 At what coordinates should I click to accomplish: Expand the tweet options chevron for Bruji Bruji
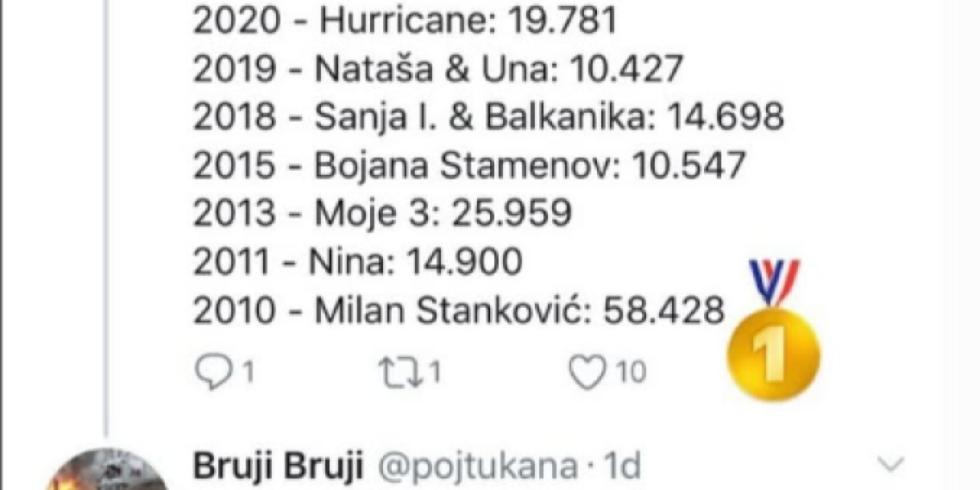pos(890,465)
